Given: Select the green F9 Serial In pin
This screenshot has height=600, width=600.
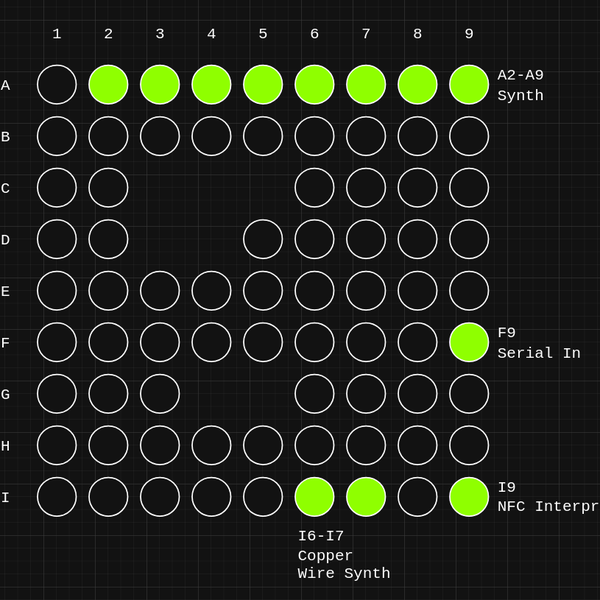Looking at the screenshot, I should coord(469,342).
